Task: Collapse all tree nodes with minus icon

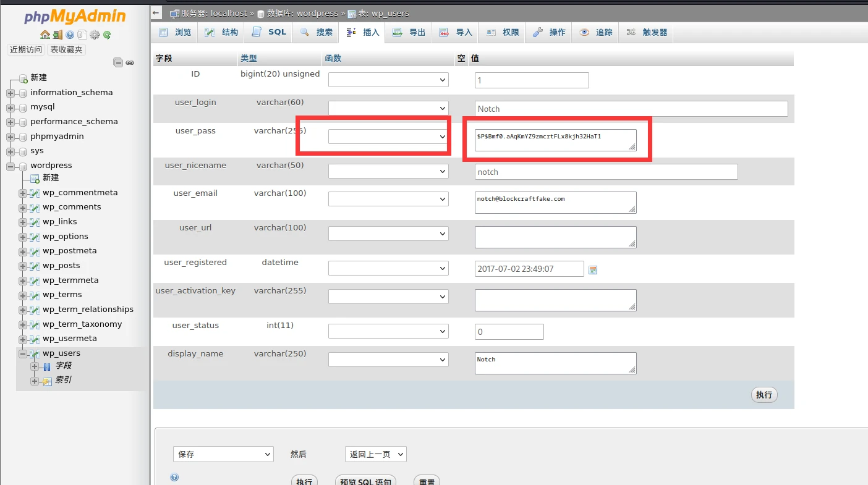Action: tap(117, 62)
